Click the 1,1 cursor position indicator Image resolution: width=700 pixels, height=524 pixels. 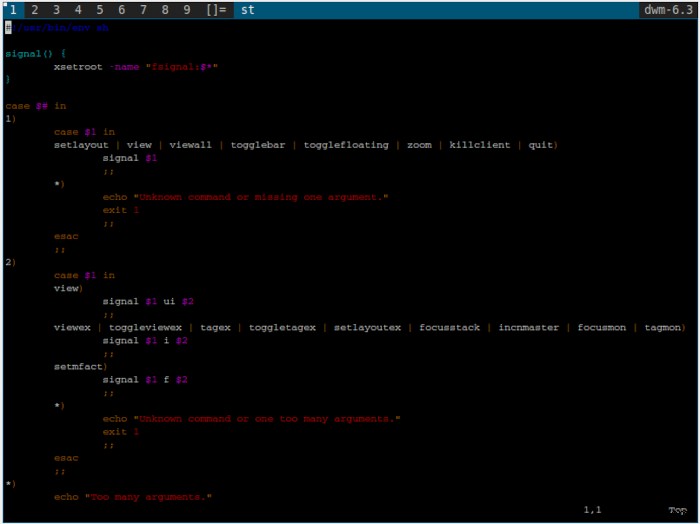click(x=592, y=509)
